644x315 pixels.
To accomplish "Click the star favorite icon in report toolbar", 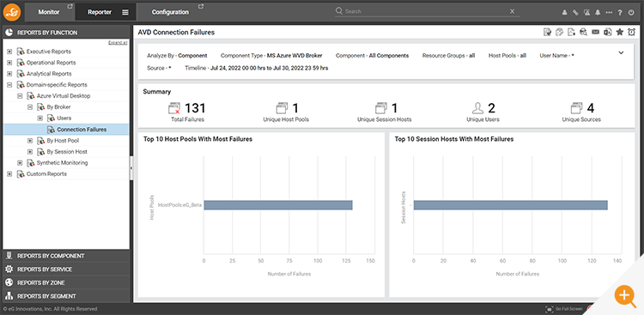I will 620,32.
